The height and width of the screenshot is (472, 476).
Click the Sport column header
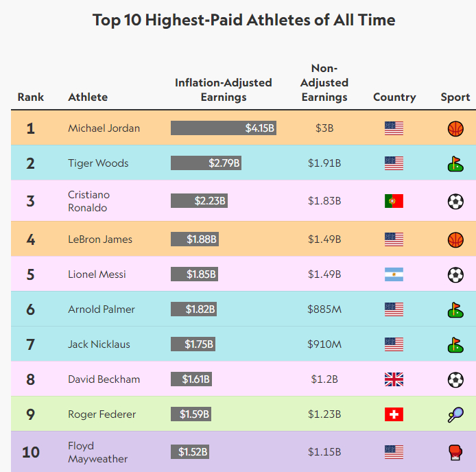pyautogui.click(x=455, y=97)
